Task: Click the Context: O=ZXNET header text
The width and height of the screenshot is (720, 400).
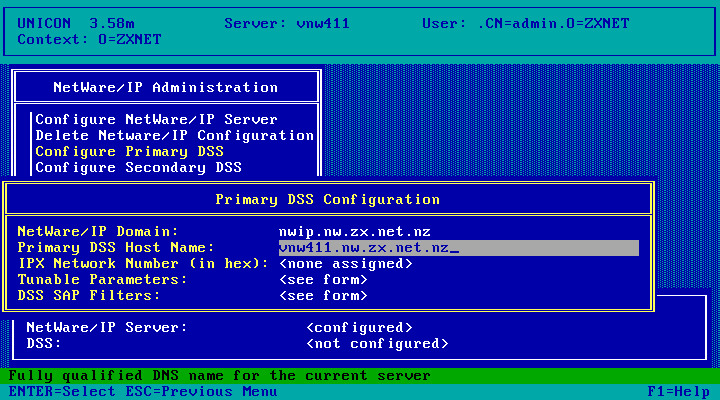Action: [90, 39]
